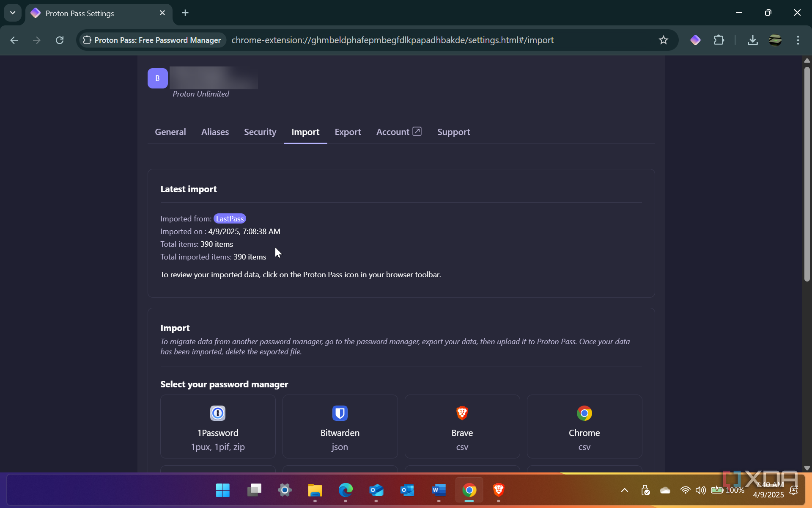The height and width of the screenshot is (508, 812).
Task: Select the Import tab
Action: pyautogui.click(x=305, y=132)
